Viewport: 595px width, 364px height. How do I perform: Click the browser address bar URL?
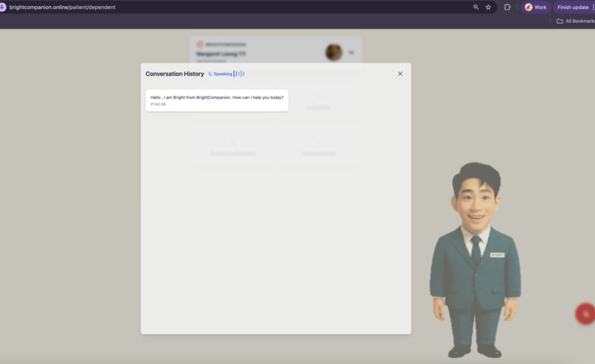point(62,7)
